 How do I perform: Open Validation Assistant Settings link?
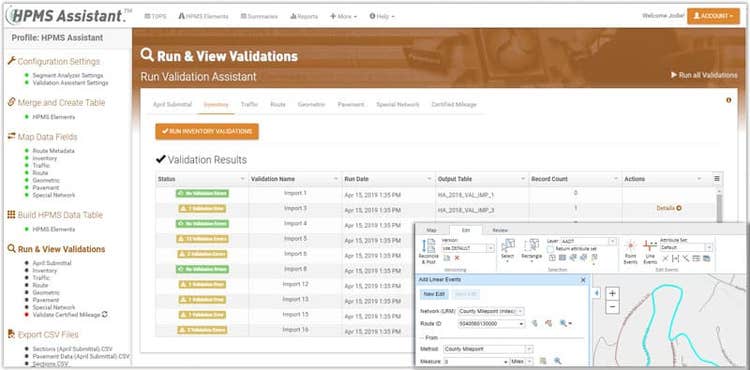[x=70, y=83]
